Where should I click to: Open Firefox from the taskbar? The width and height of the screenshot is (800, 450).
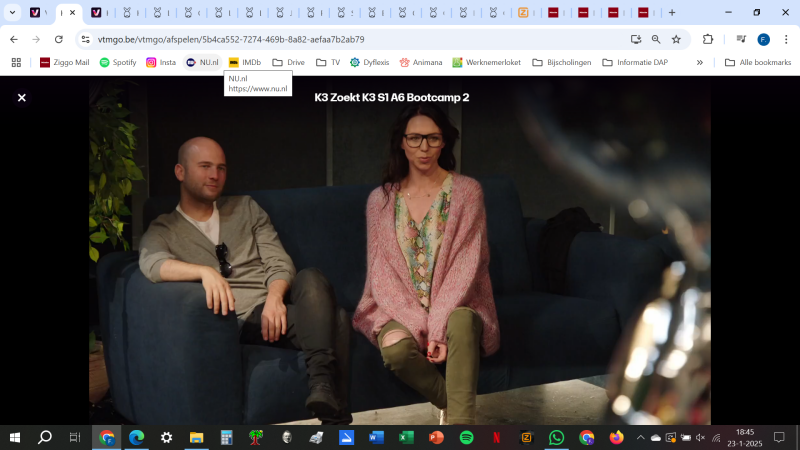tap(616, 437)
